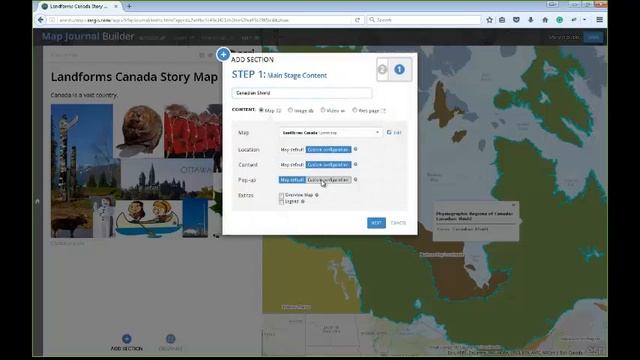Collapse the side panel arrow on left edge
Viewport: 640px width, 360px height.
point(38,201)
